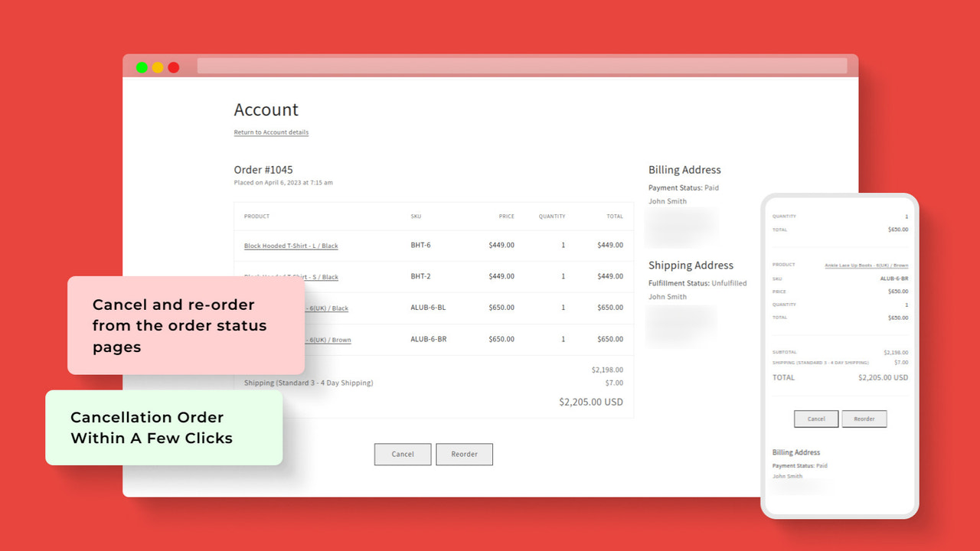Screen dimensions: 980x551
Task: Select the QUANTITY column header
Action: coord(551,217)
